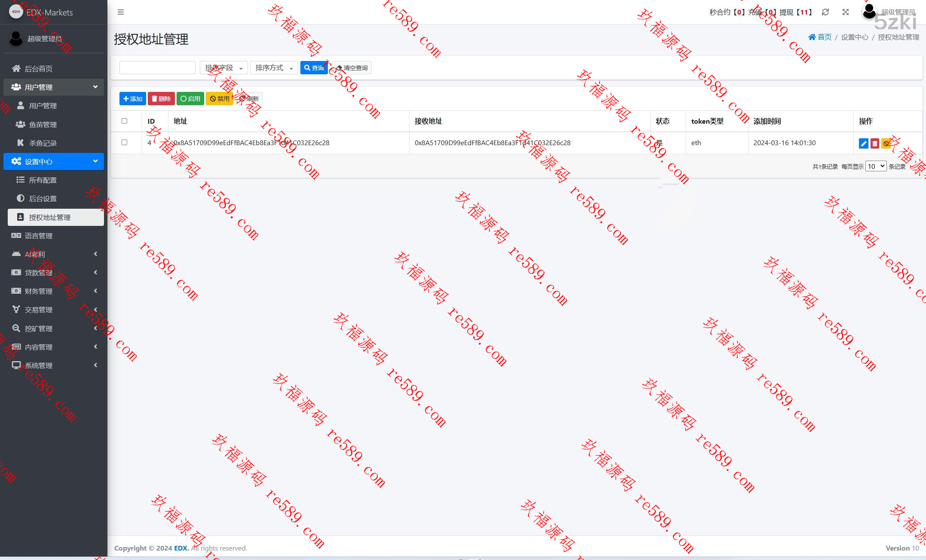Click the blue edit pencil icon in row
The width and height of the screenshot is (926, 560).
point(863,143)
